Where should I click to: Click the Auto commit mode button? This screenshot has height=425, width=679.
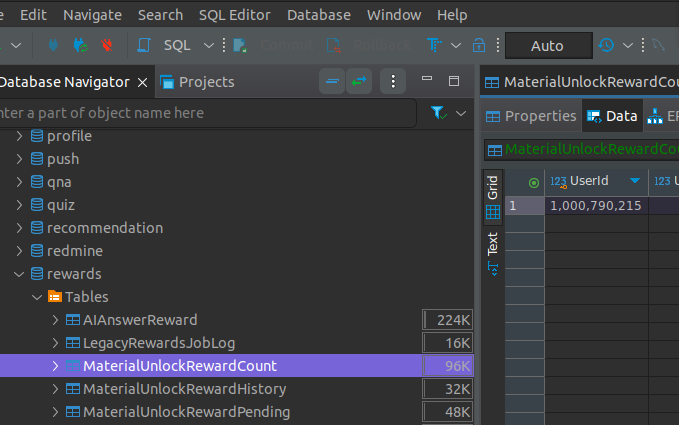(x=547, y=46)
